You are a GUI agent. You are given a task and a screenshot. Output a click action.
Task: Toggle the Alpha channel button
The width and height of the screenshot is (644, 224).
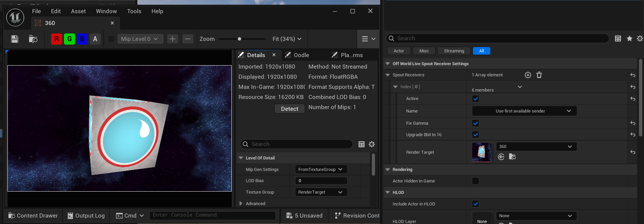(x=95, y=39)
